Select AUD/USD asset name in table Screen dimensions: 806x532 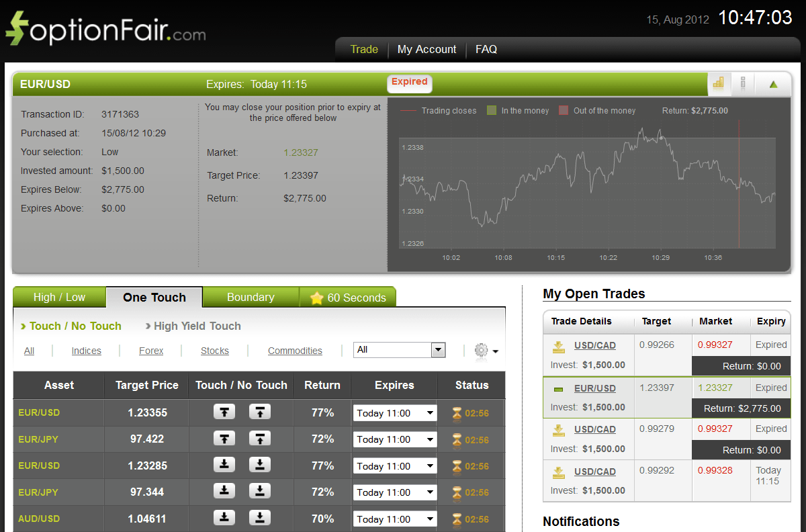click(x=39, y=519)
